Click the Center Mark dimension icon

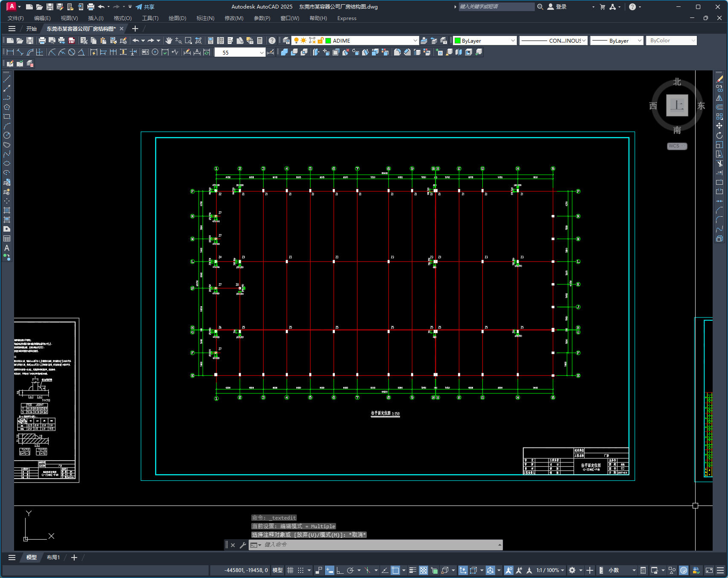coord(155,52)
